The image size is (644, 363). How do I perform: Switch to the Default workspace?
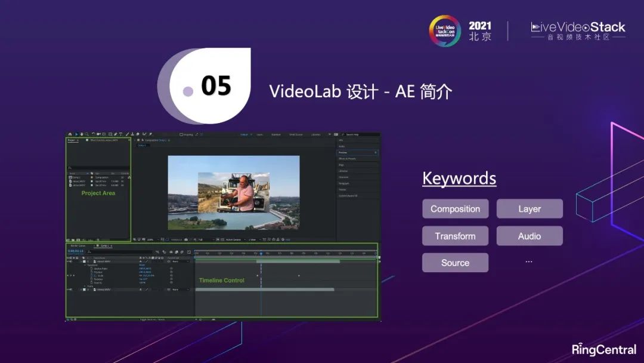coord(244,134)
